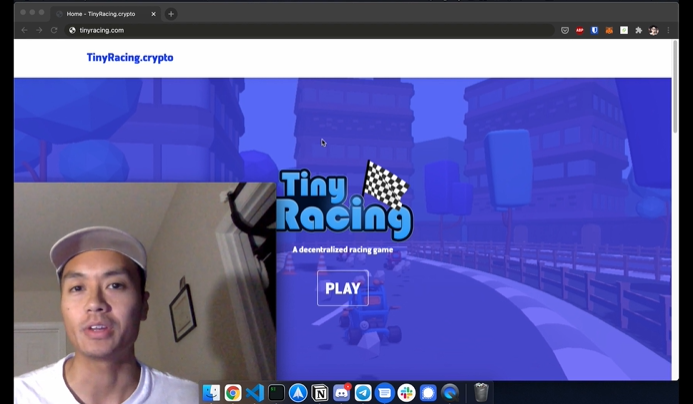Click the PLAY button
693x404 pixels.
343,288
